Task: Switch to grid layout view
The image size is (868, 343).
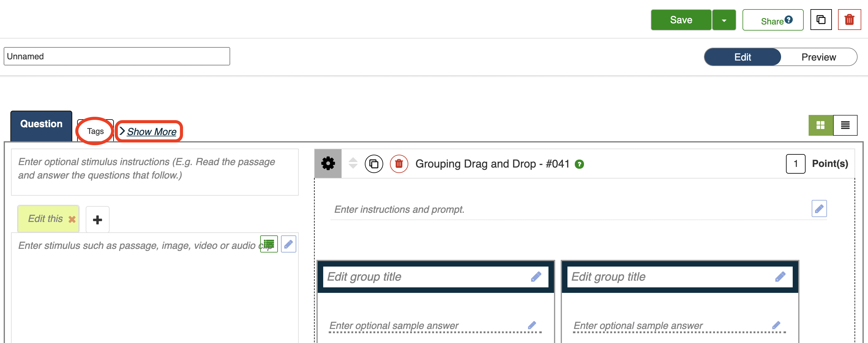Action: (820, 125)
